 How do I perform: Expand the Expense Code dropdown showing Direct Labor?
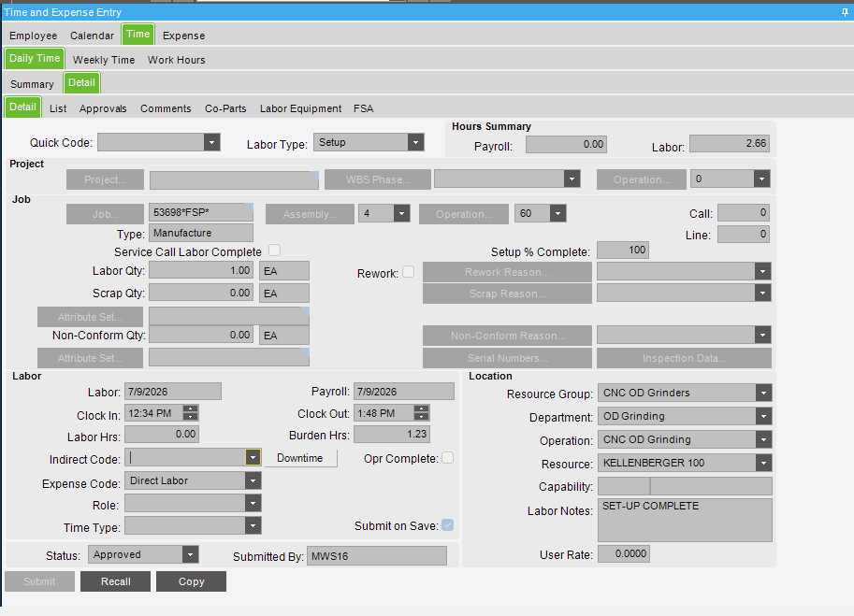253,481
